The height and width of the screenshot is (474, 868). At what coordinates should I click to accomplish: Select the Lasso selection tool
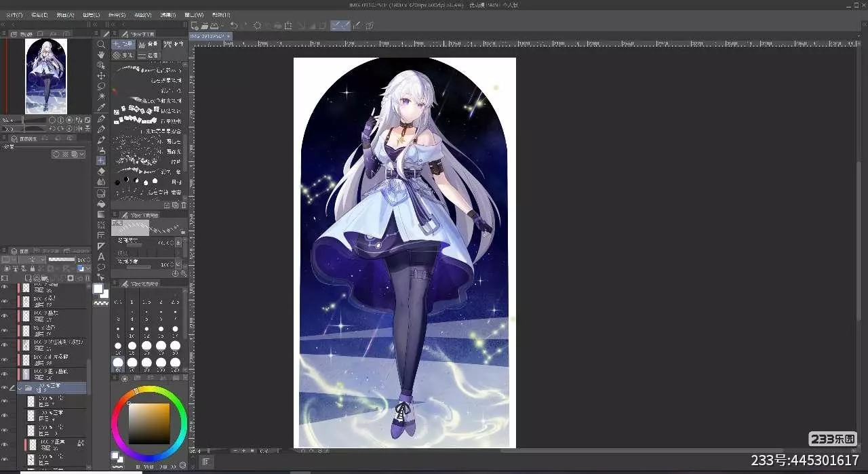(101, 86)
